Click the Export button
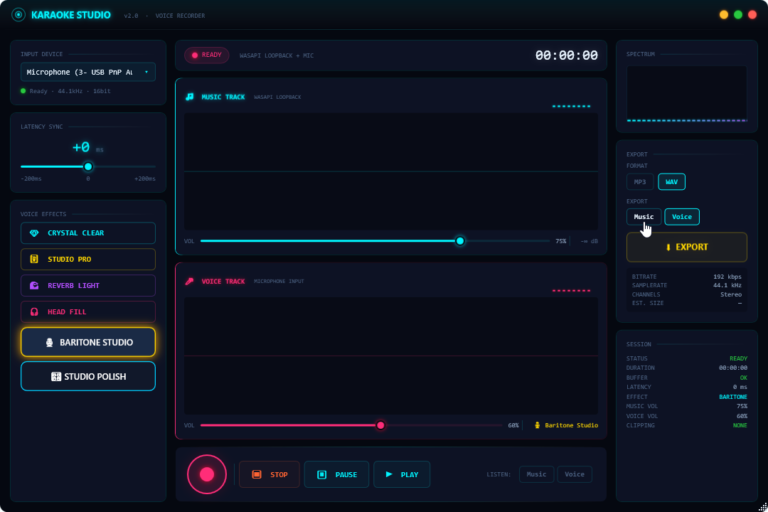Image resolution: width=768 pixels, height=512 pixels. [x=687, y=247]
